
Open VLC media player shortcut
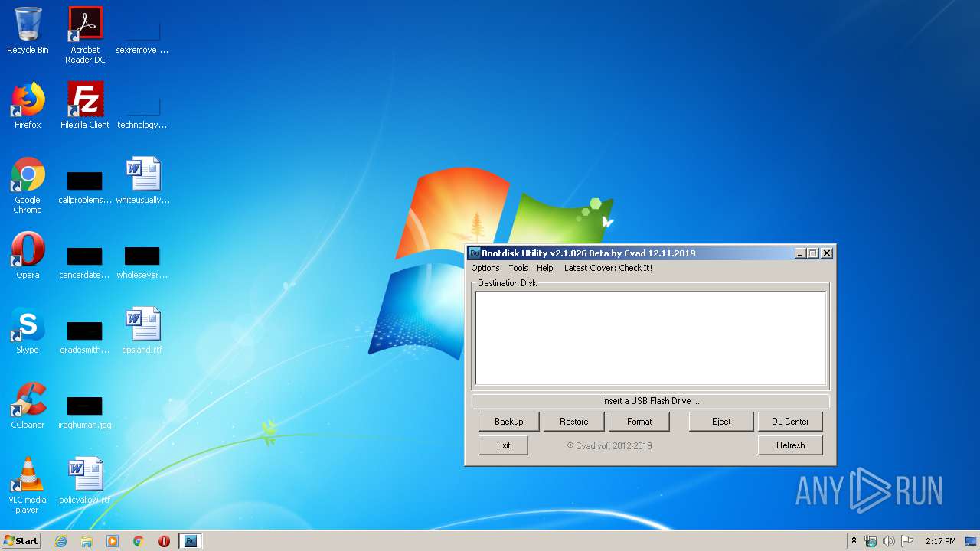tap(28, 485)
